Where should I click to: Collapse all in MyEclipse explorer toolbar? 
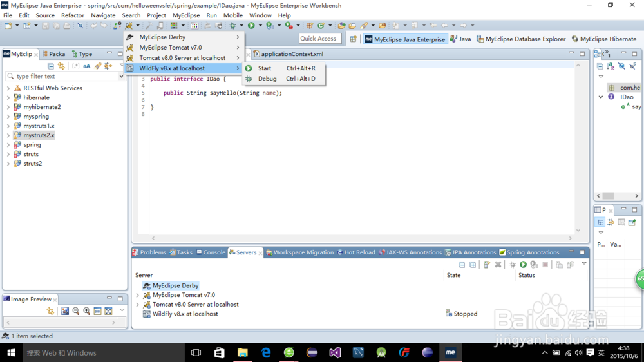click(x=50, y=66)
